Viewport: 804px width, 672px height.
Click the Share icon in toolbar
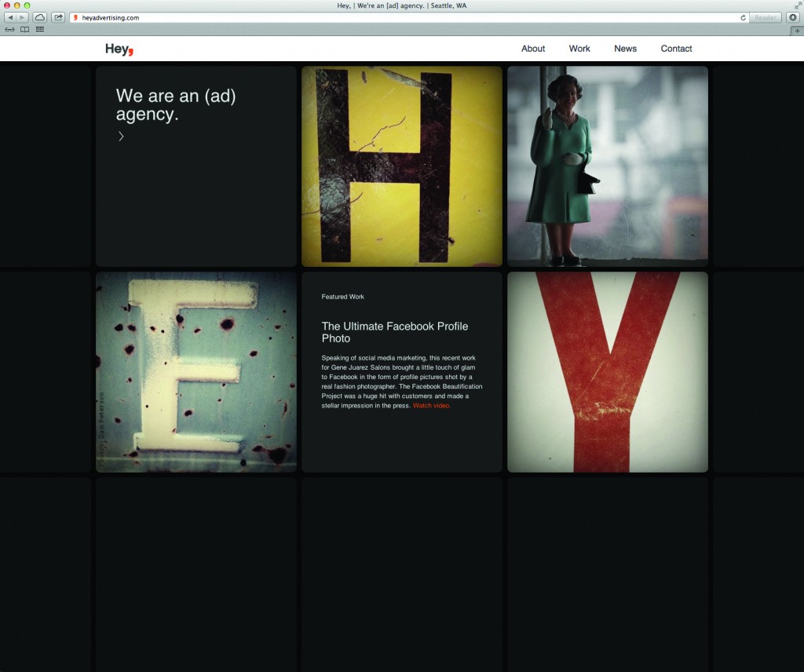point(58,17)
